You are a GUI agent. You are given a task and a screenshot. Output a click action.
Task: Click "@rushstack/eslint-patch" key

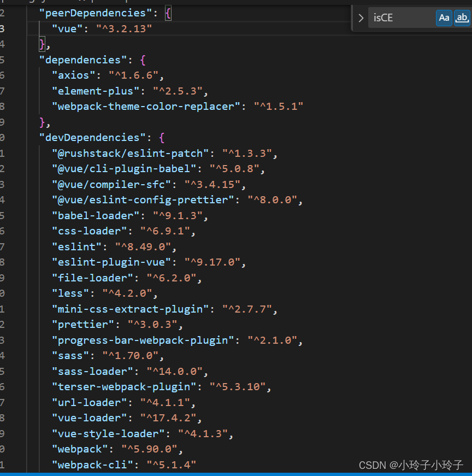click(130, 154)
